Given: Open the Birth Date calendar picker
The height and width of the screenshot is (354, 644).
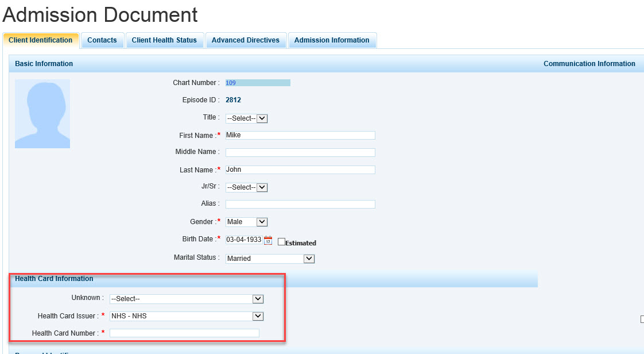Looking at the screenshot, I should [267, 240].
